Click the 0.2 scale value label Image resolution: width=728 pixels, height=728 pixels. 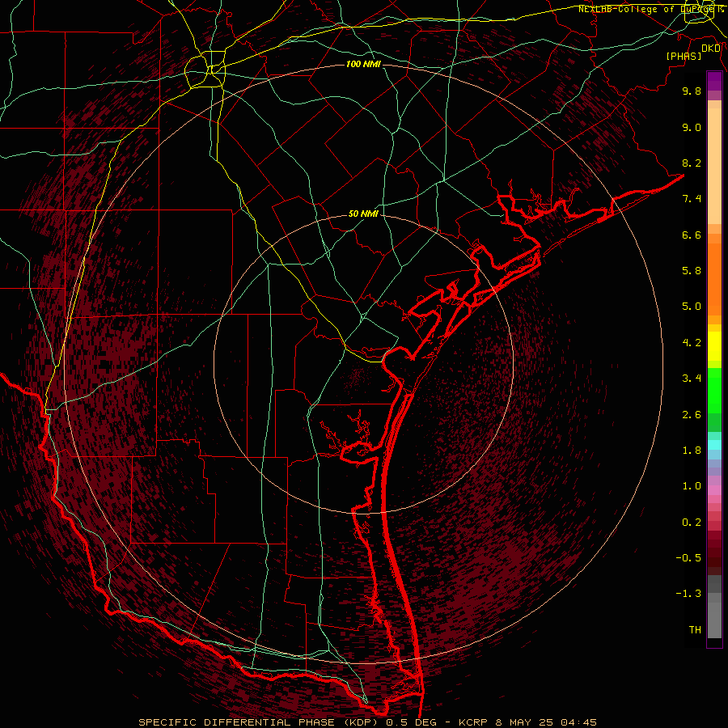click(x=692, y=523)
